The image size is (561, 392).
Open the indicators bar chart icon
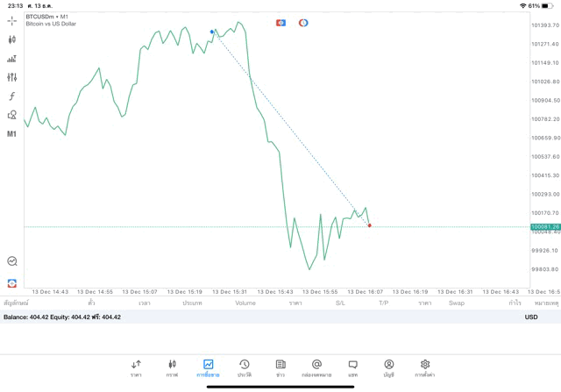(x=11, y=59)
